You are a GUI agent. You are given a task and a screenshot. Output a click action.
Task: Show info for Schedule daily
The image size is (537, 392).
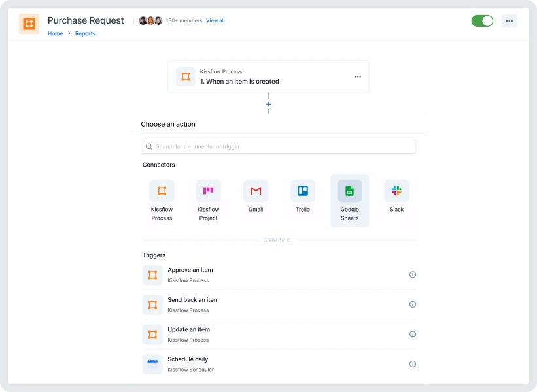pyautogui.click(x=413, y=364)
